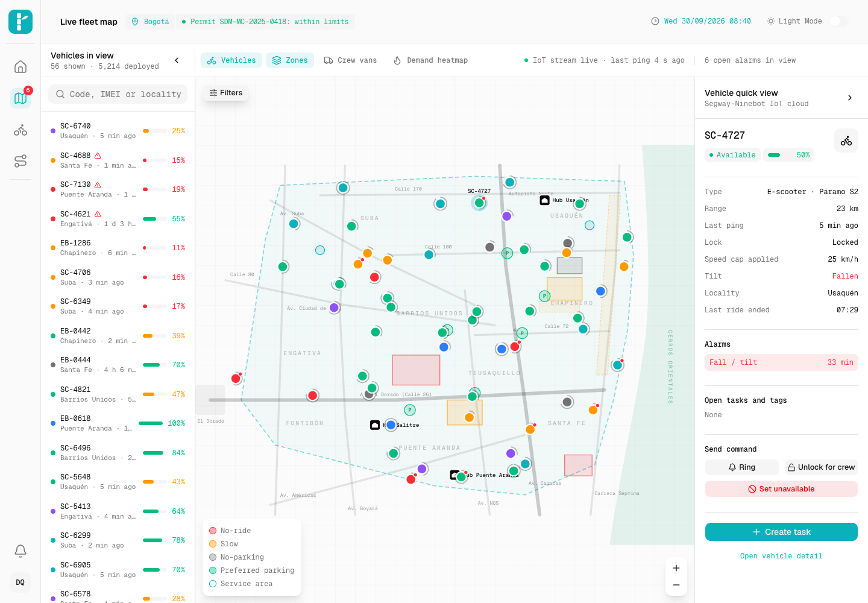
Task: Open the Filters dropdown on map
Action: point(226,93)
